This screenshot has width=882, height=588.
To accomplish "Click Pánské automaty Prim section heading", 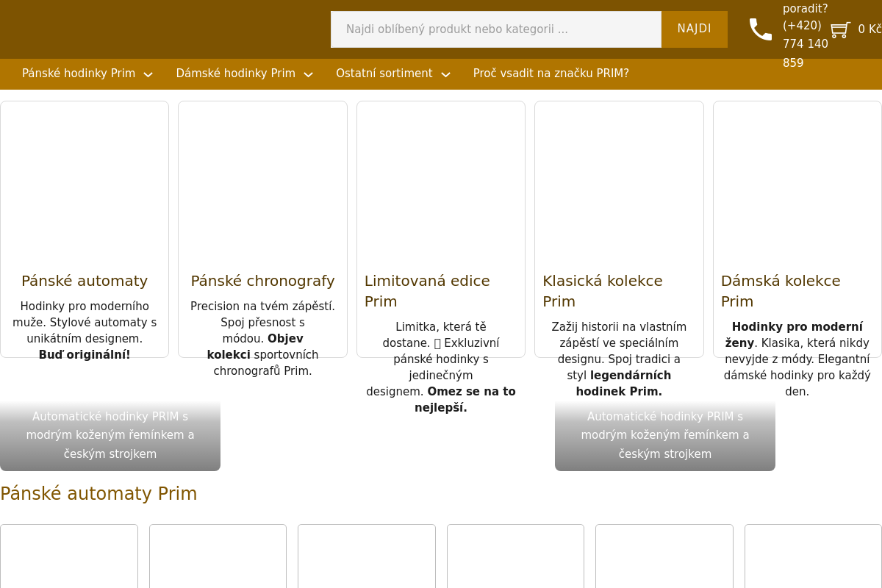I will [x=98, y=494].
